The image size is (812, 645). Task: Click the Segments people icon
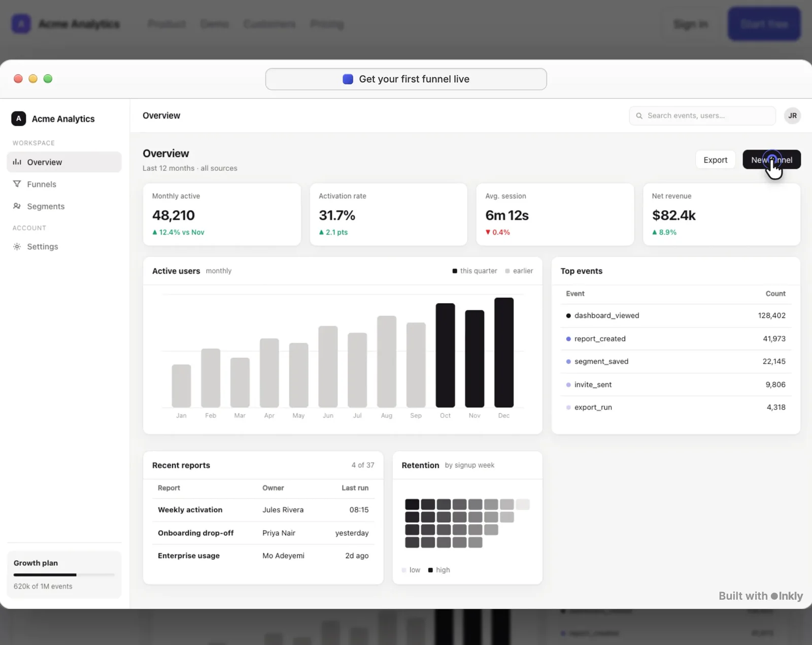[x=17, y=206]
